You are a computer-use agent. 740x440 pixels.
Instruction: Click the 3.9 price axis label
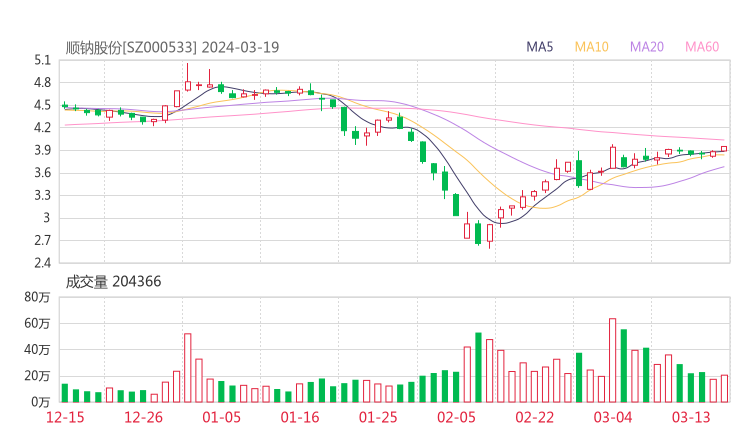[x=42, y=150]
